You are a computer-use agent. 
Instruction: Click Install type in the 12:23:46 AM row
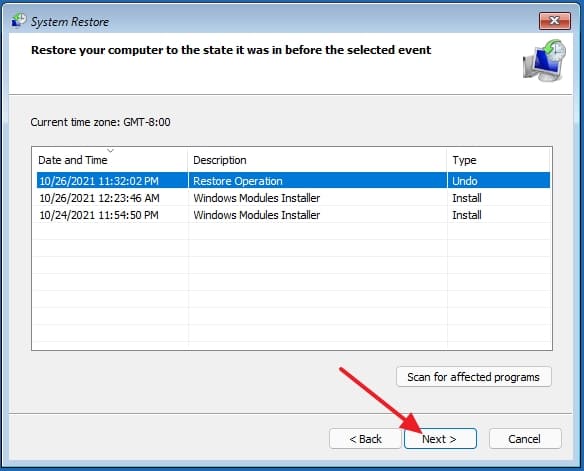pyautogui.click(x=467, y=198)
